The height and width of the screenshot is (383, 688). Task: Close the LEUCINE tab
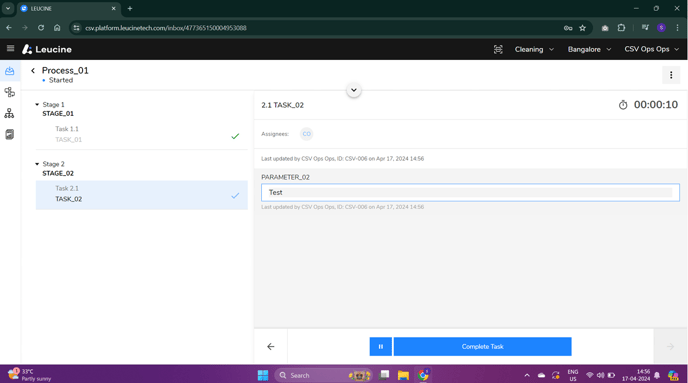coord(113,8)
